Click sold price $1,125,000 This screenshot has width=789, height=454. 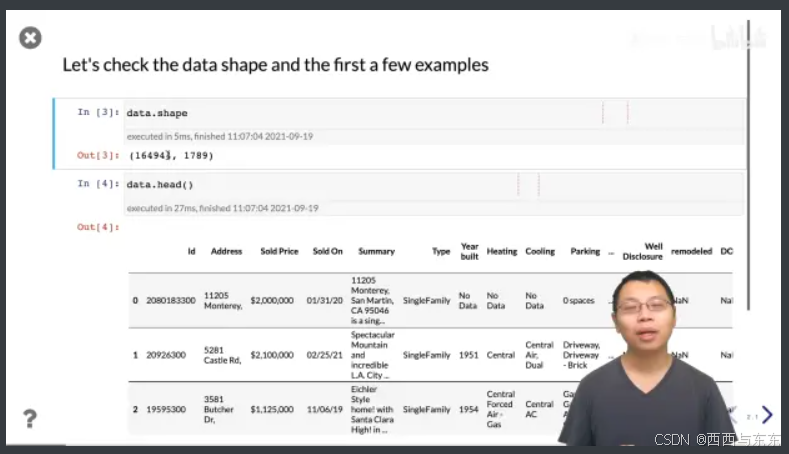point(272,409)
